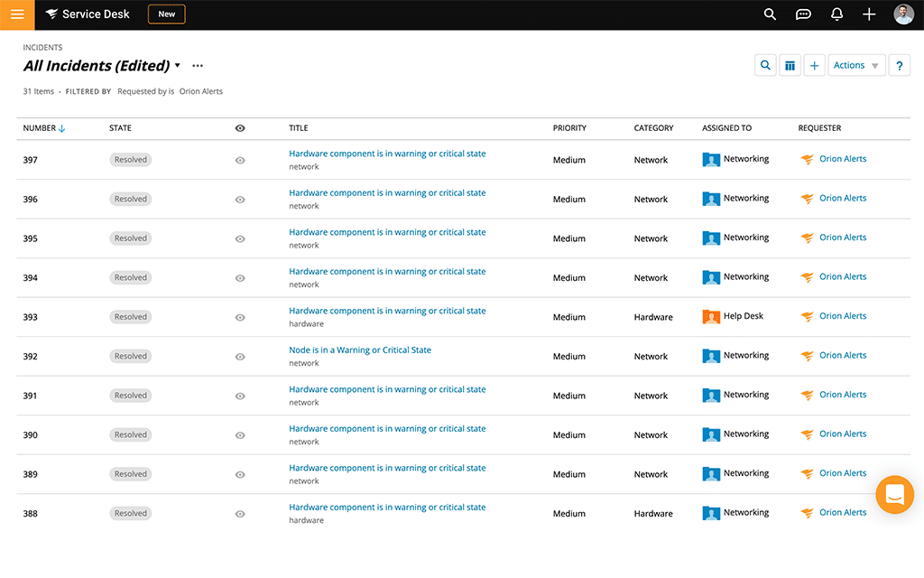
Task: Click Networking group icon in row 390
Action: [711, 434]
